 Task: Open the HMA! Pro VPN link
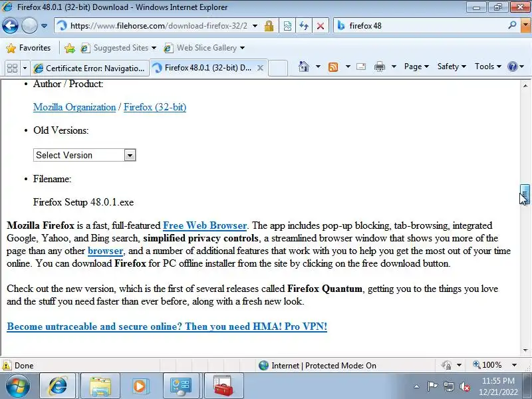click(x=167, y=327)
